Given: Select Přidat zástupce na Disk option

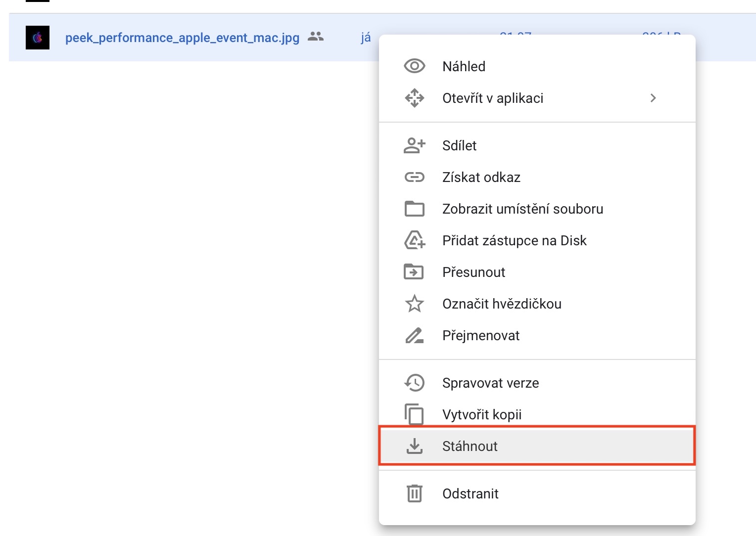Looking at the screenshot, I should click(514, 240).
